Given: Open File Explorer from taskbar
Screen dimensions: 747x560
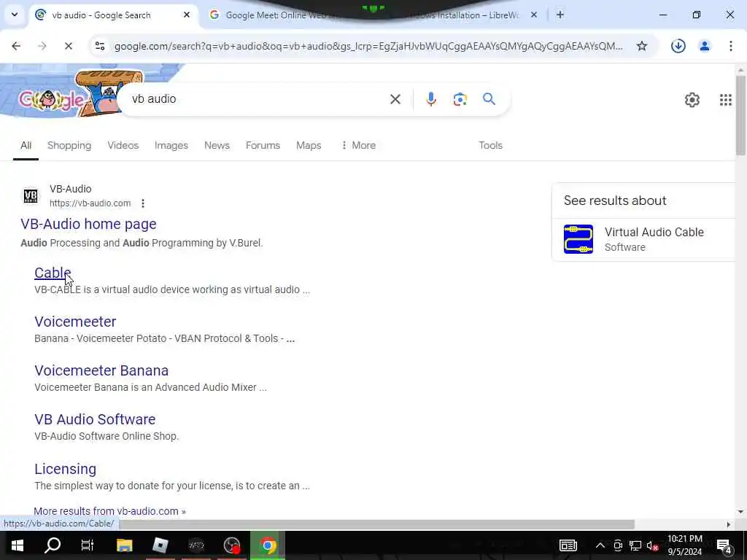Looking at the screenshot, I should [x=124, y=545].
